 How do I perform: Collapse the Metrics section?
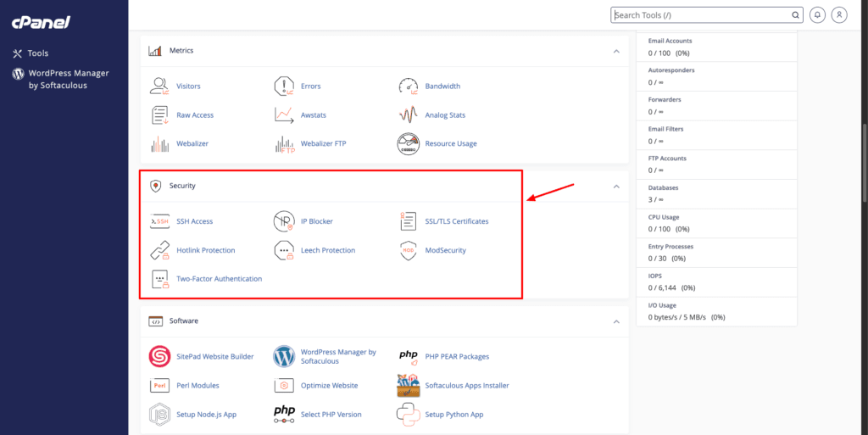tap(616, 51)
